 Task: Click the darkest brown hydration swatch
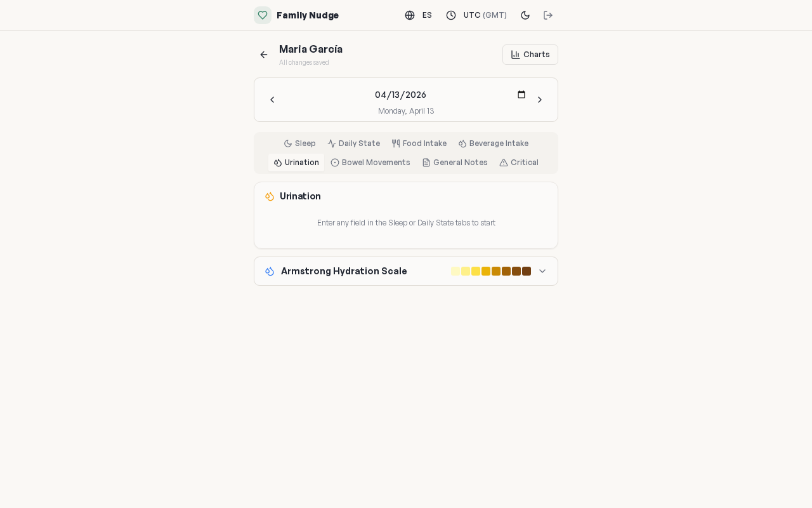[527, 271]
